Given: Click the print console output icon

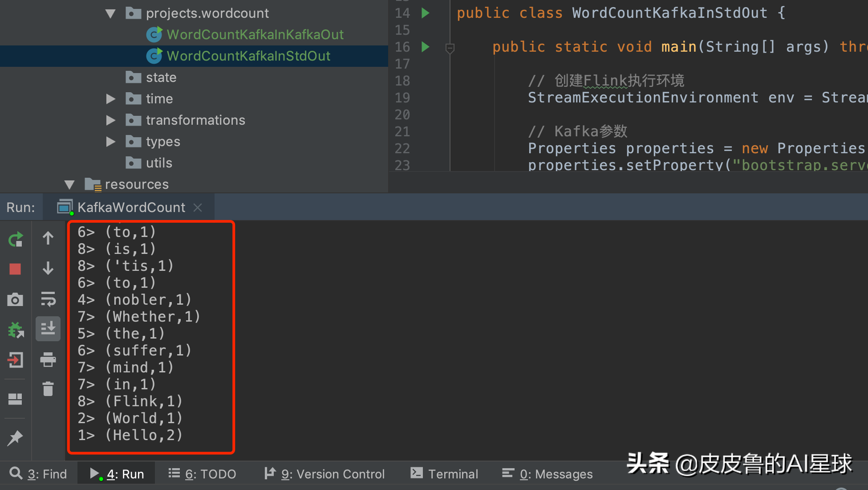Looking at the screenshot, I should point(48,359).
